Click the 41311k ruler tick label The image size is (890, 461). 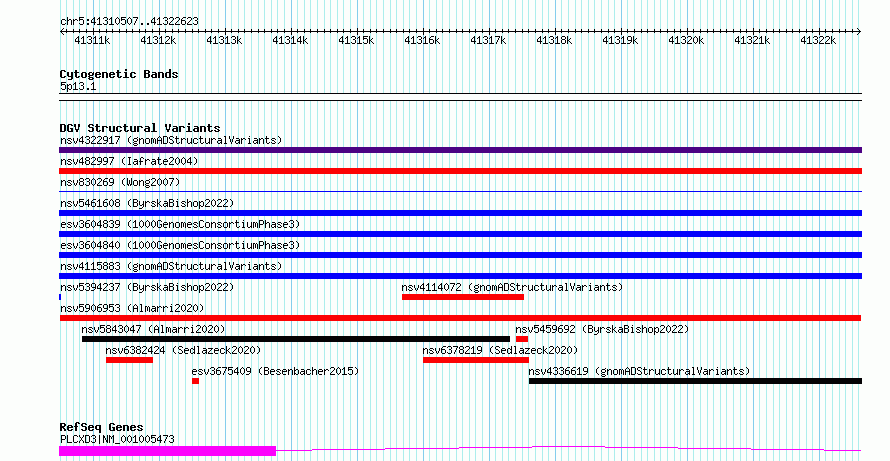93,41
